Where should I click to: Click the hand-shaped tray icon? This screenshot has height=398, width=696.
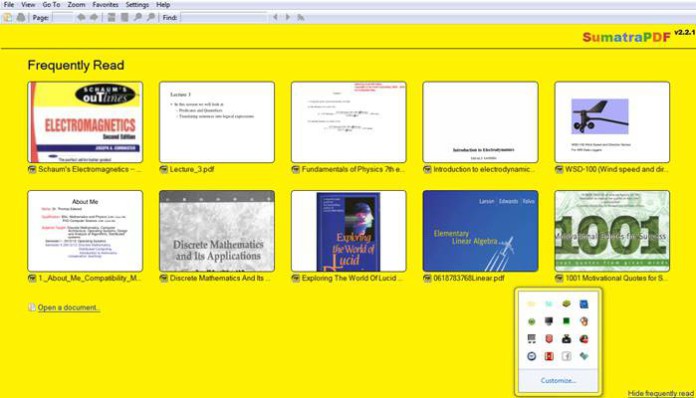[584, 321]
